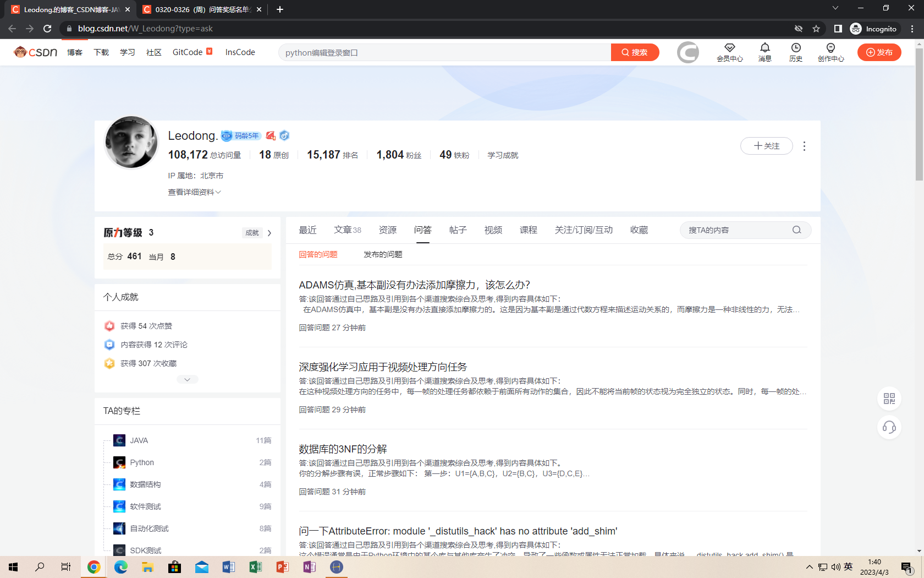Viewport: 924px width, 578px height.
Task: Open the 深度强化学习 question link
Action: pyautogui.click(x=383, y=367)
